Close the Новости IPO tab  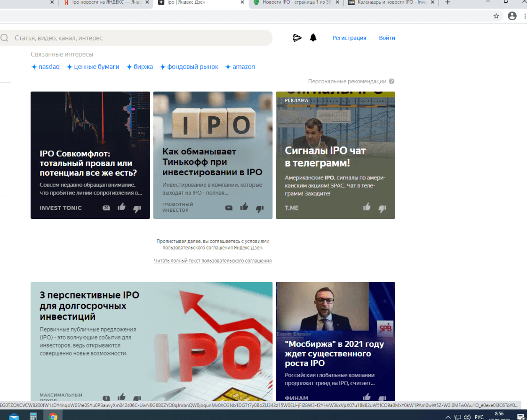click(x=337, y=2)
